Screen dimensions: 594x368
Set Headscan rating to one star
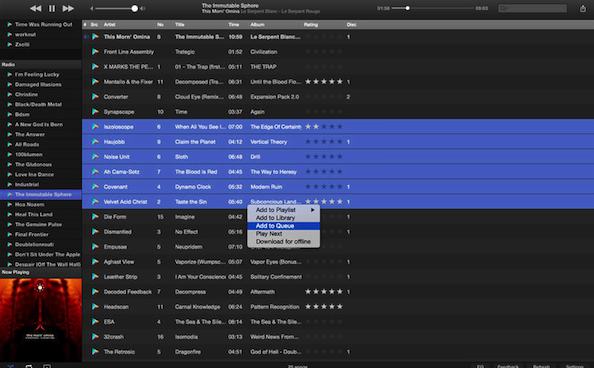pos(308,307)
